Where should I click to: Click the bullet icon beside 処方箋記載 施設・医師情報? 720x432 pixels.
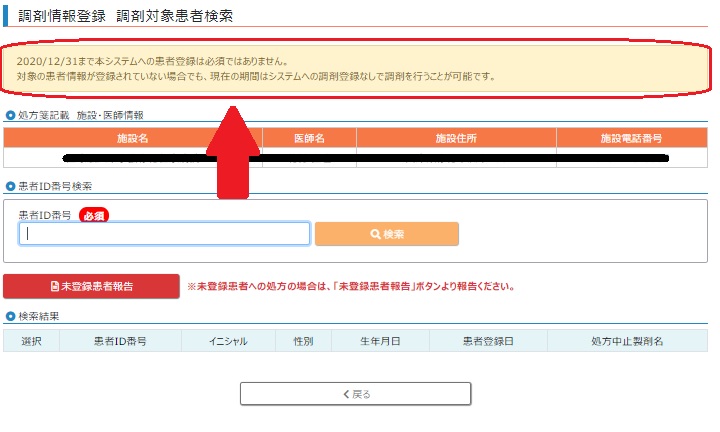click(x=10, y=115)
